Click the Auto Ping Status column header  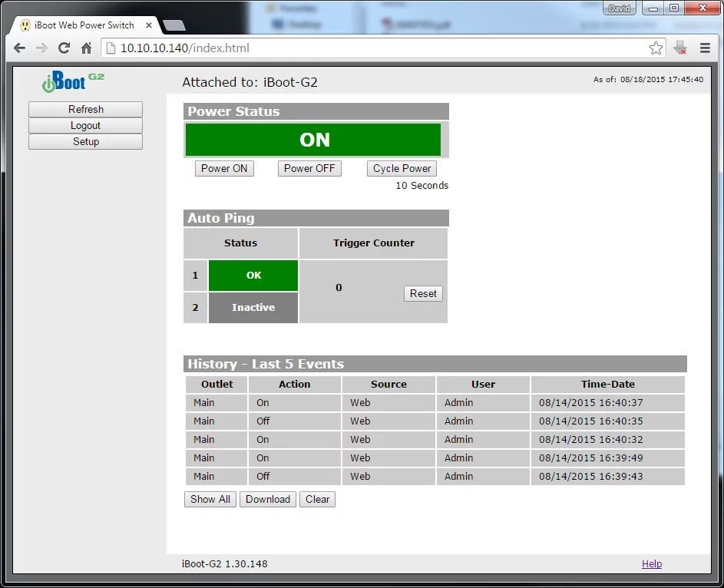coord(240,243)
